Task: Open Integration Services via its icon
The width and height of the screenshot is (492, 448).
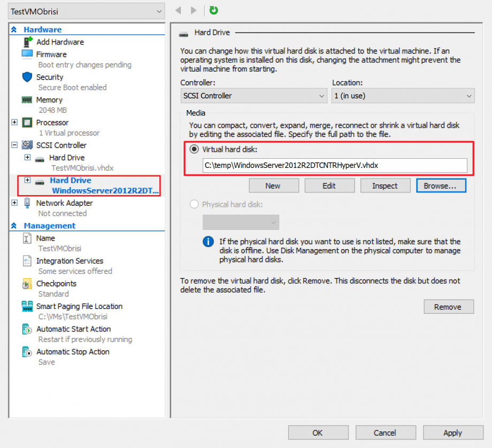Action: pos(27,261)
